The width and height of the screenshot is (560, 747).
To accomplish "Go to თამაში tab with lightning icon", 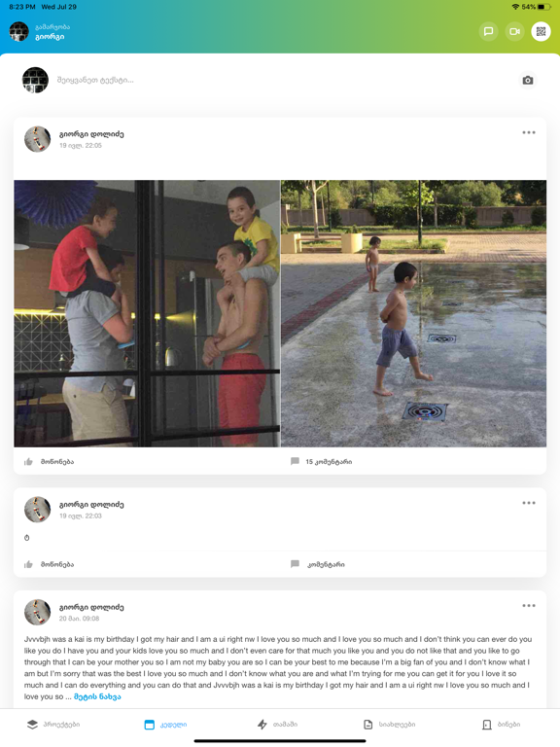I will click(x=277, y=724).
